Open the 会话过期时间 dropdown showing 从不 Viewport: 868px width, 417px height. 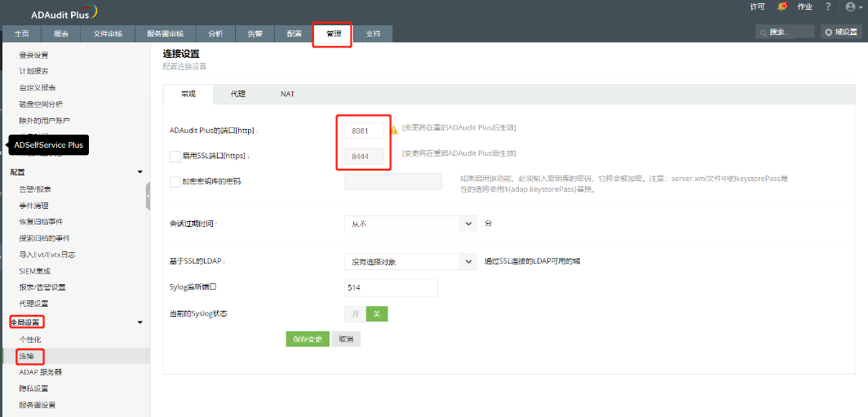[410, 224]
